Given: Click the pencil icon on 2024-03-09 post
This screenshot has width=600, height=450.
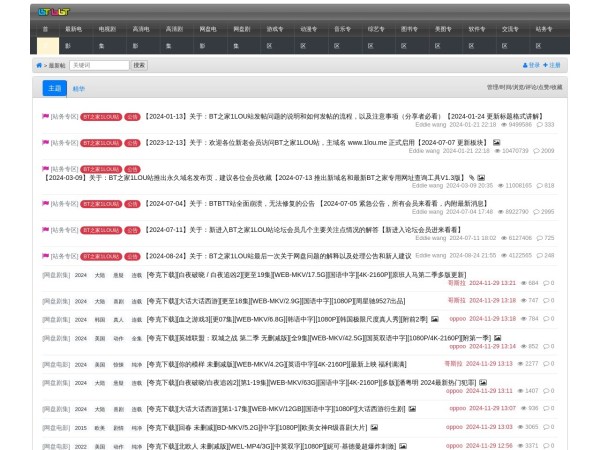Looking at the screenshot, I should coord(471,177).
